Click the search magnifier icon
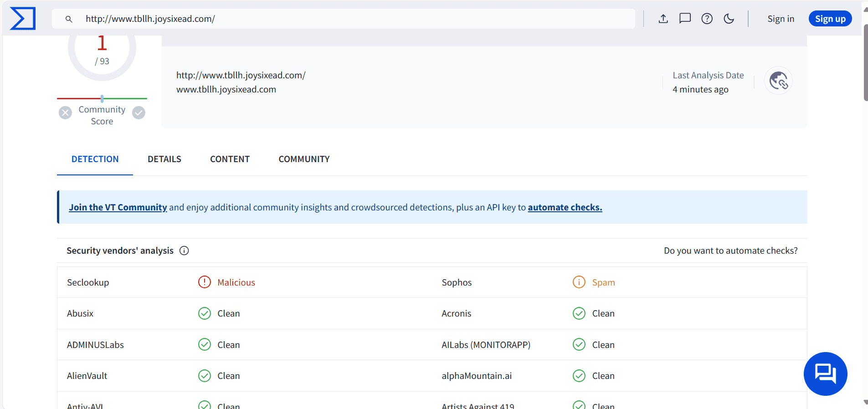This screenshot has height=409, width=868. point(69,19)
